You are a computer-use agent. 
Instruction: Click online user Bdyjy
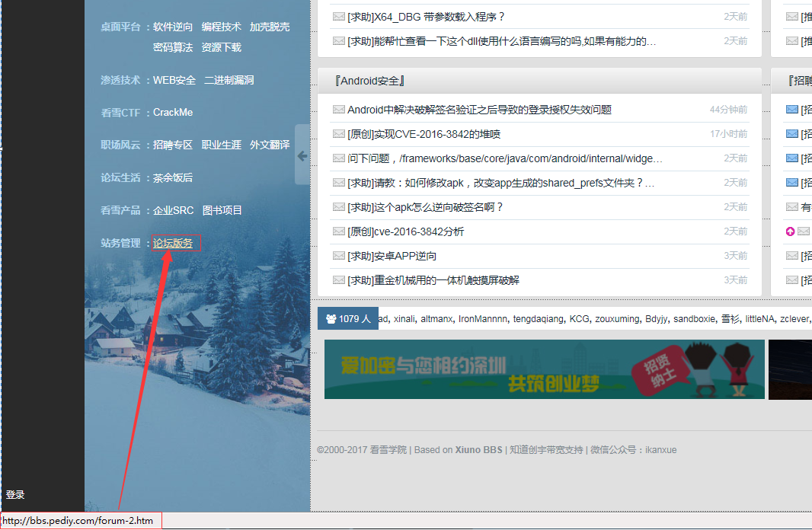coord(656,319)
